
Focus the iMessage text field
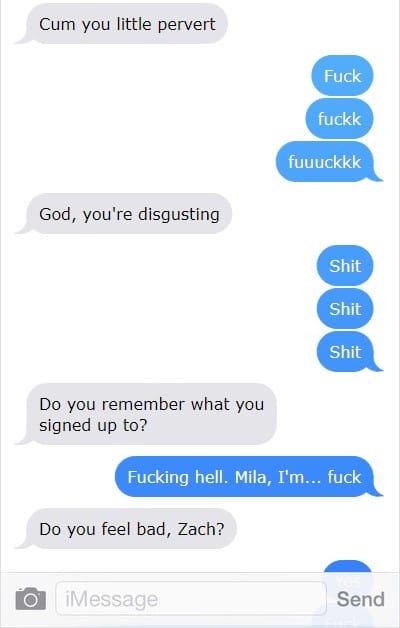191,599
